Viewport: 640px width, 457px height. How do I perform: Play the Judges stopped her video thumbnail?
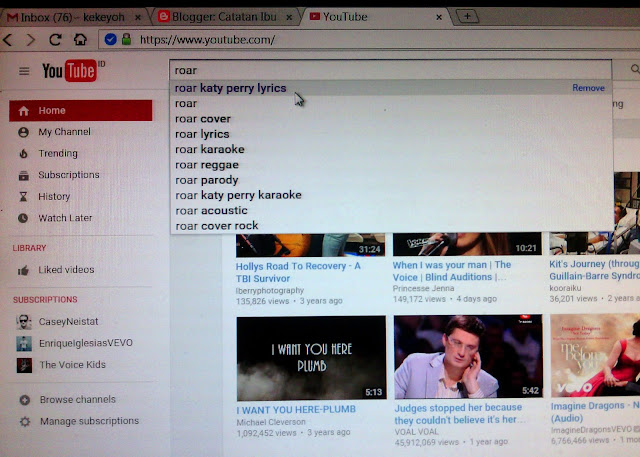tap(468, 356)
